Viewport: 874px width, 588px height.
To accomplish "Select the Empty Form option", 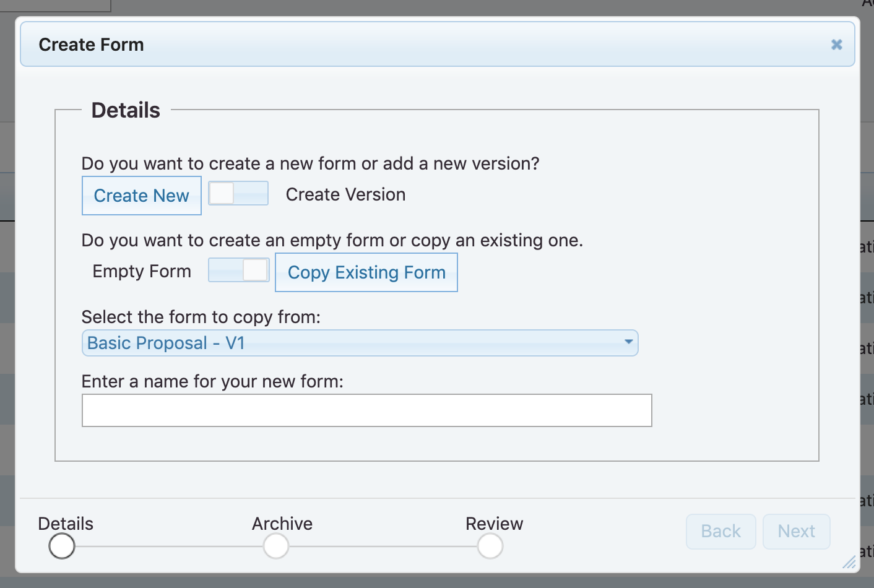I will point(142,271).
